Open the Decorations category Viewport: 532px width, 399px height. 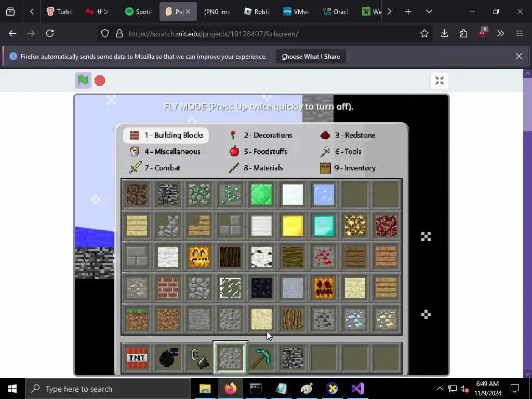coord(261,135)
